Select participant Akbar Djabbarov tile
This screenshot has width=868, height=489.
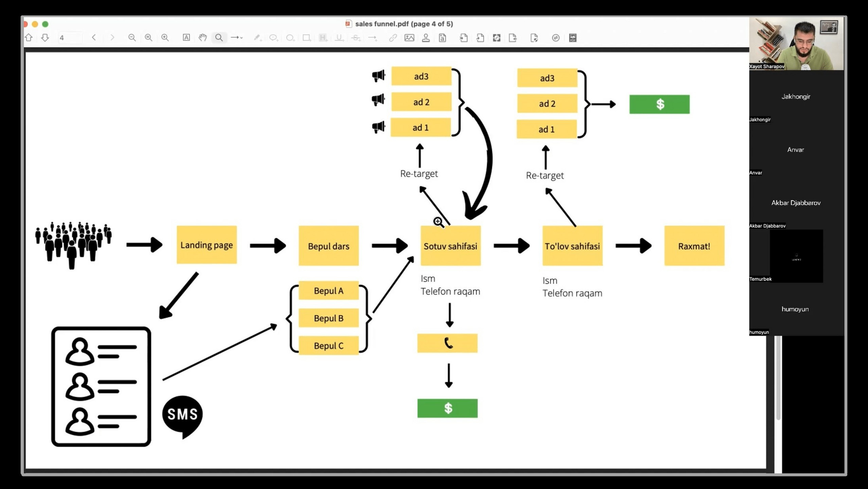(x=796, y=203)
